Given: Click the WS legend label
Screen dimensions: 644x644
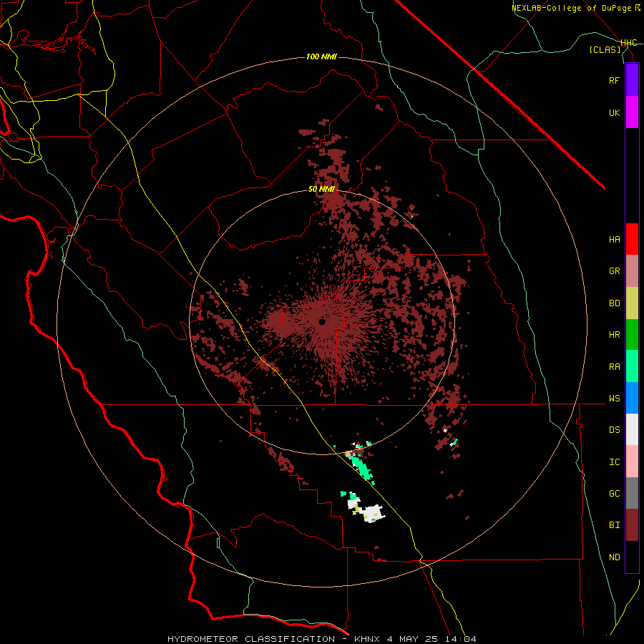Looking at the screenshot, I should (614, 398).
